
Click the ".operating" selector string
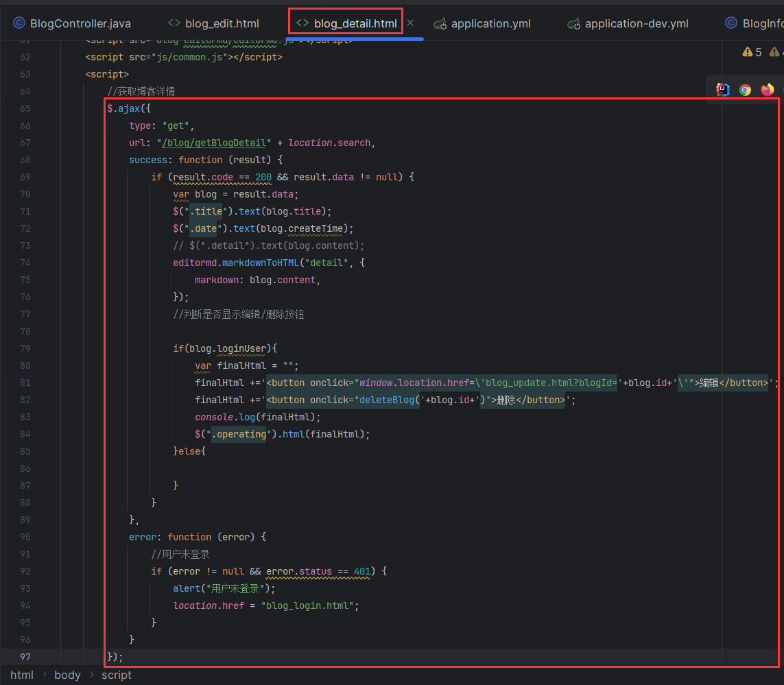(x=239, y=435)
